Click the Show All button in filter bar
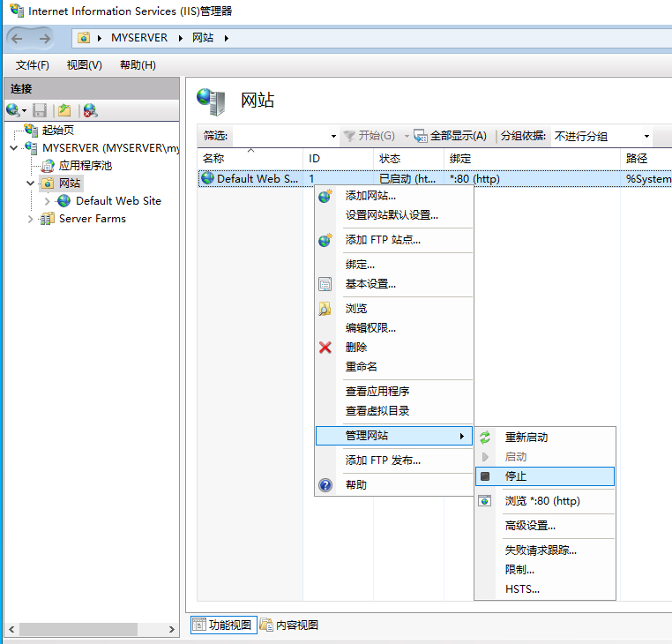 point(451,136)
